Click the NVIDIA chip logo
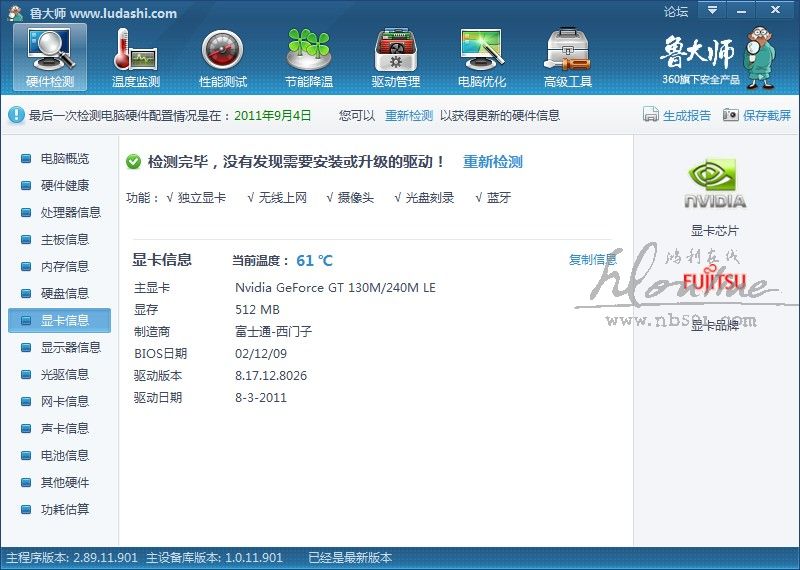The image size is (800, 570). click(714, 184)
